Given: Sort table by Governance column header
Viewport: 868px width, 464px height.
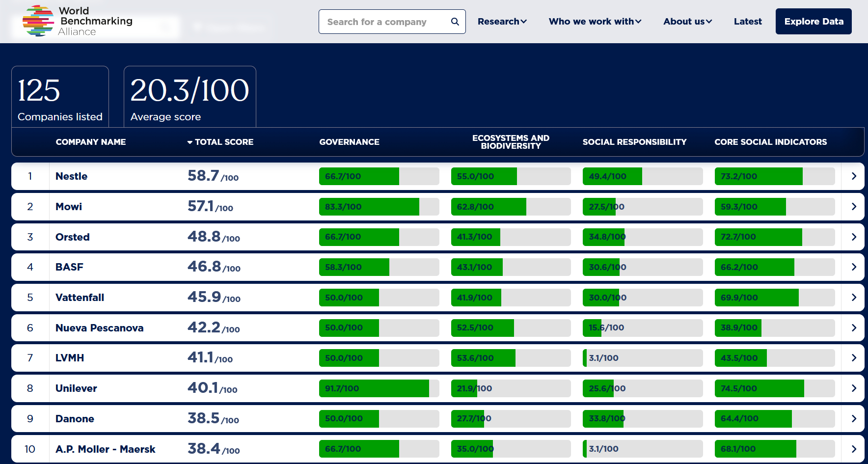Looking at the screenshot, I should coord(349,142).
